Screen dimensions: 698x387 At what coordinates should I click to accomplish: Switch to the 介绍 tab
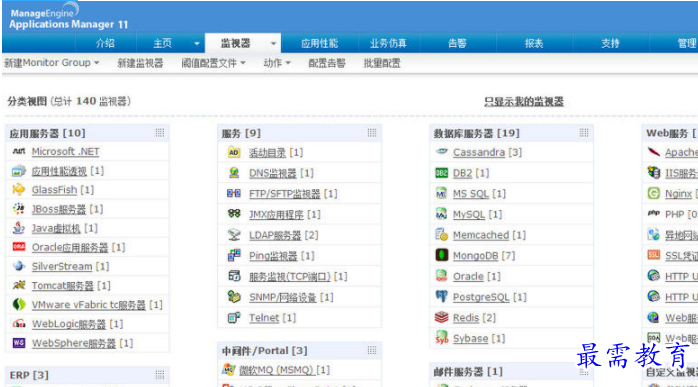106,43
